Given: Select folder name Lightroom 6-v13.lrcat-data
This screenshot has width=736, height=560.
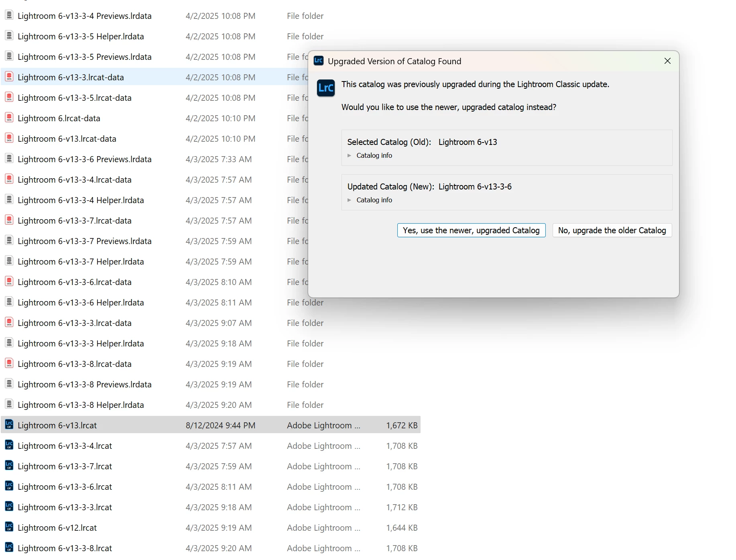Looking at the screenshot, I should [x=67, y=139].
